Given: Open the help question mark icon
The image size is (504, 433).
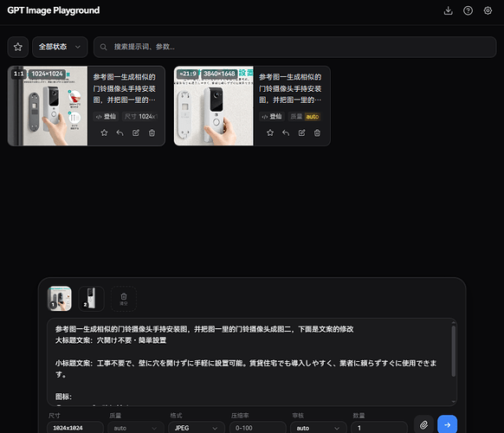Looking at the screenshot, I should [x=468, y=10].
